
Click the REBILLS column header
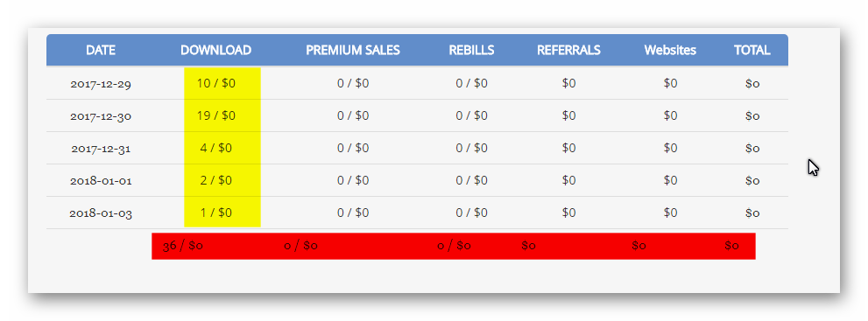471,50
